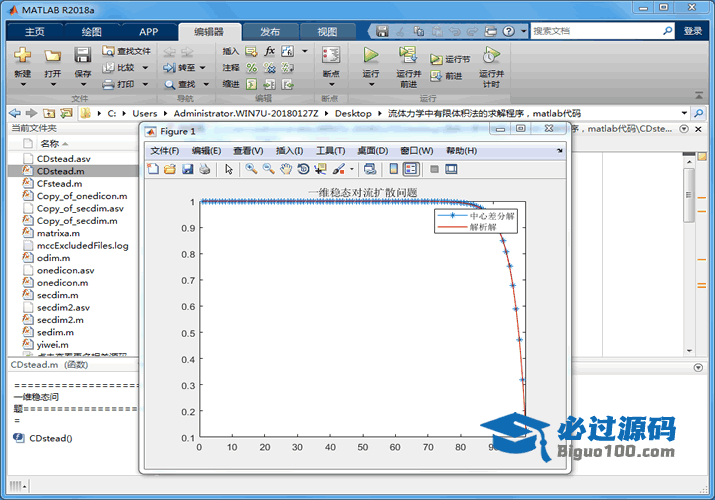Click the Go To (转至) icon
Viewport: 715px width, 500px height.
[x=169, y=67]
